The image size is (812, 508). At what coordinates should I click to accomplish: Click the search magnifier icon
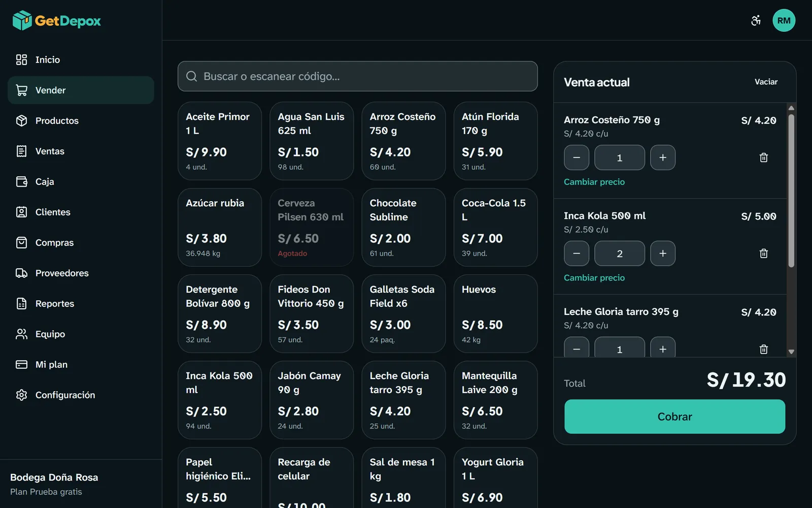(192, 76)
